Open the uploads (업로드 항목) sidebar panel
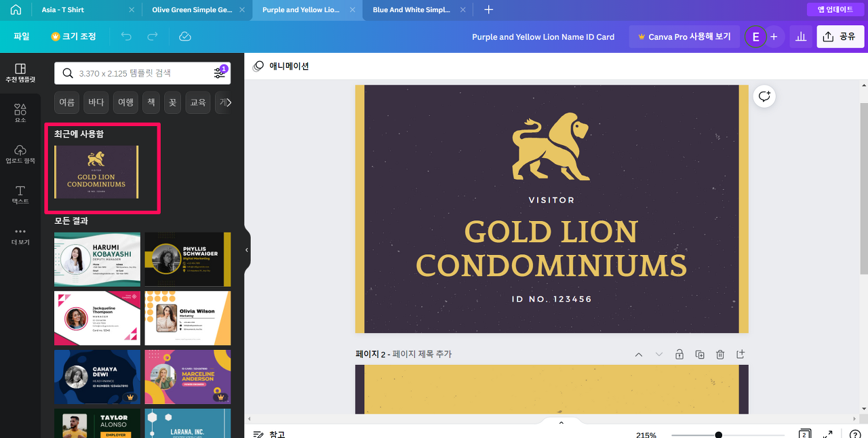 point(20,154)
